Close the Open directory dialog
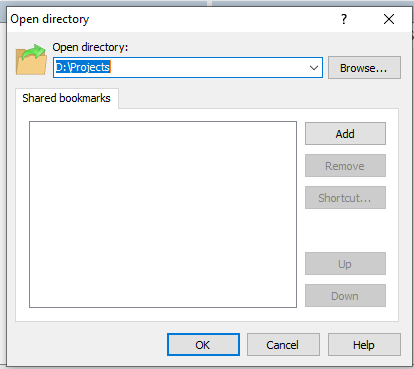The height and width of the screenshot is (369, 414). [x=389, y=19]
